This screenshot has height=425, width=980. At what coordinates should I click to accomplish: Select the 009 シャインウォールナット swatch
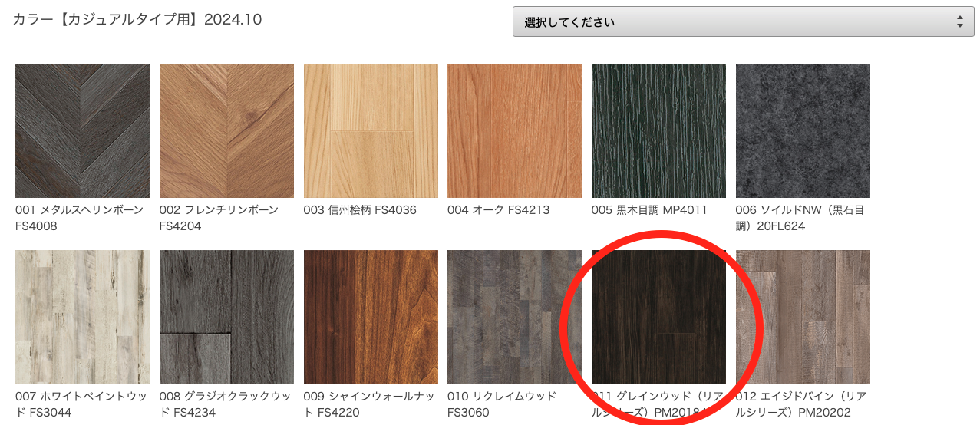pos(371,317)
